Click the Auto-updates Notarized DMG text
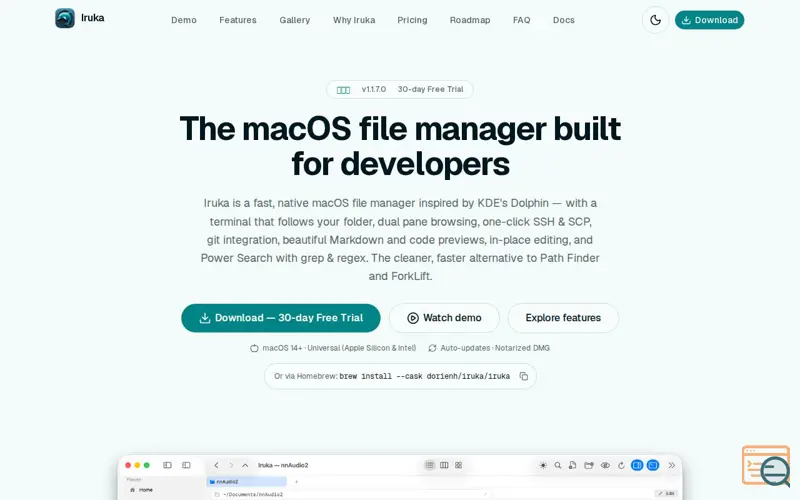800x500 pixels. pyautogui.click(x=489, y=348)
